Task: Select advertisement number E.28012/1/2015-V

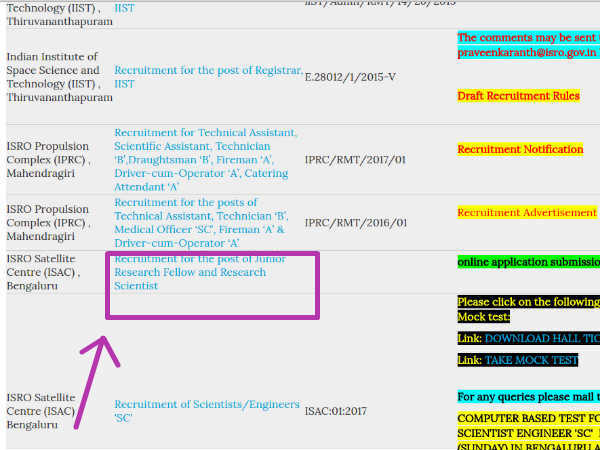Action: 350,77
